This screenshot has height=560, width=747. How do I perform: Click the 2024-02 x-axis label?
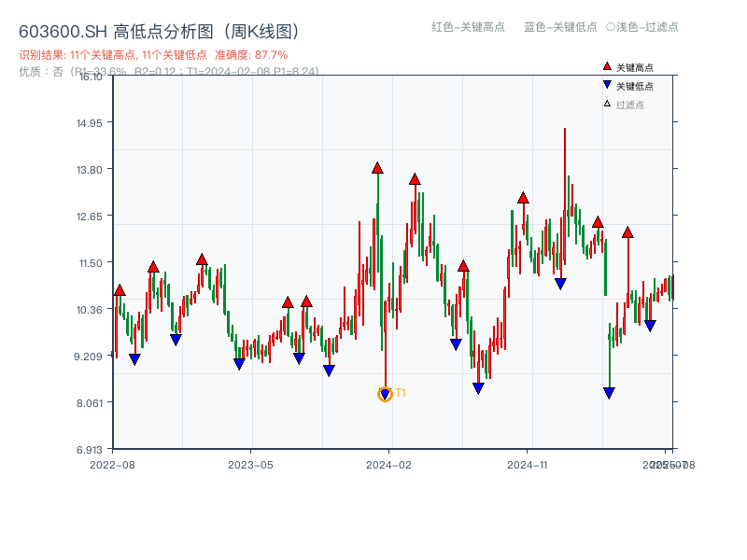388,465
